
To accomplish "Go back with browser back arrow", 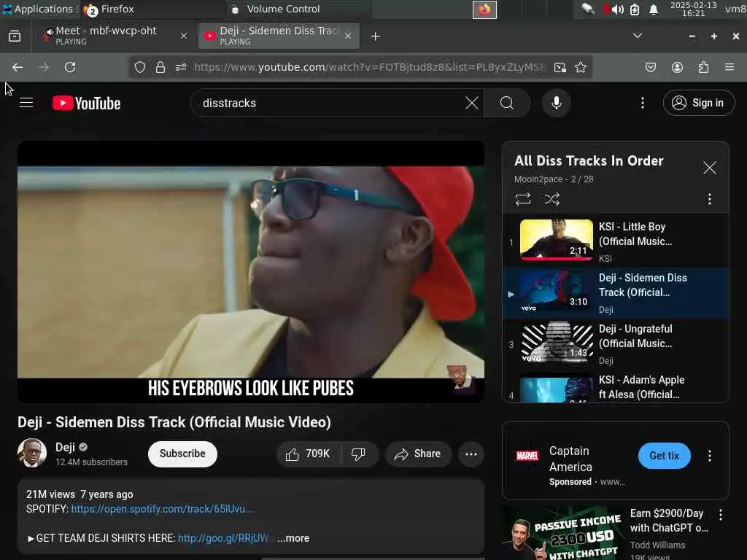I will pos(18,67).
